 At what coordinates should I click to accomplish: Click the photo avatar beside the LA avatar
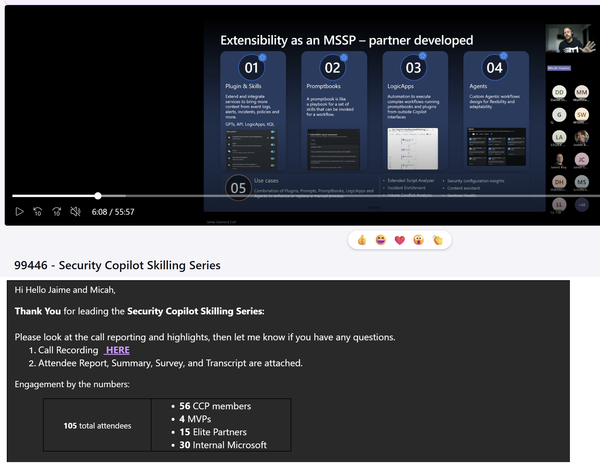click(x=582, y=137)
